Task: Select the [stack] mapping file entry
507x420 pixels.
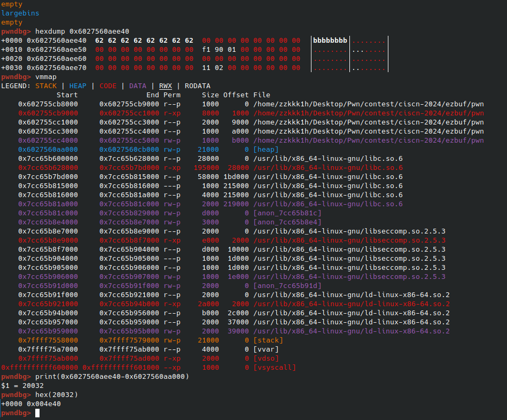Action: pos(268,340)
